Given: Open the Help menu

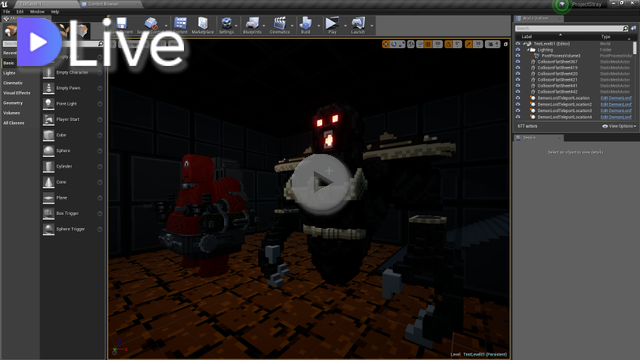Looking at the screenshot, I should (55, 12).
